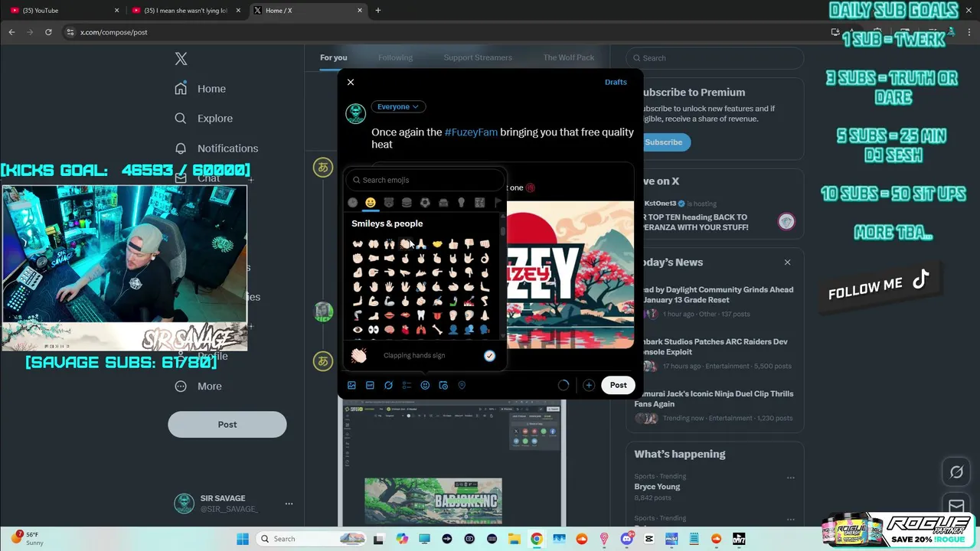
Task: Click the #FuzeyFam hashtag in the post
Action: 471,132
